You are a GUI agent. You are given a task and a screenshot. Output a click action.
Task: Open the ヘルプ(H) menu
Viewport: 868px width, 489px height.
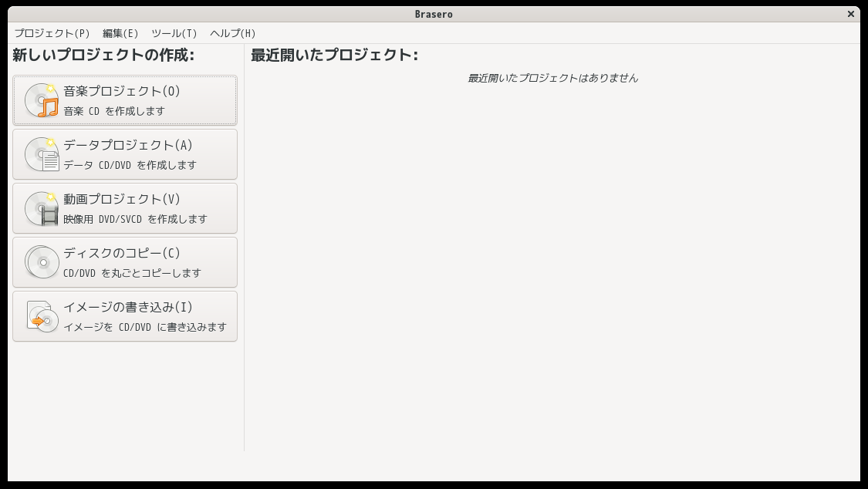pos(232,33)
